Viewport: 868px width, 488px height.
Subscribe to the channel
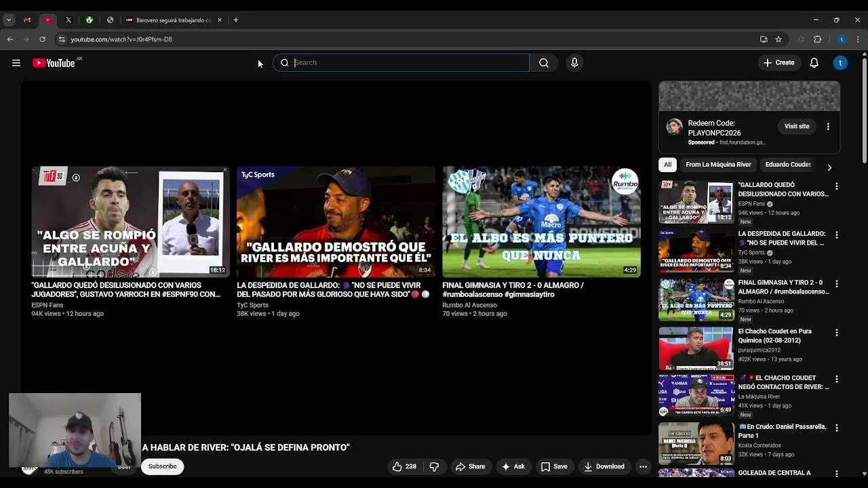tap(162, 466)
